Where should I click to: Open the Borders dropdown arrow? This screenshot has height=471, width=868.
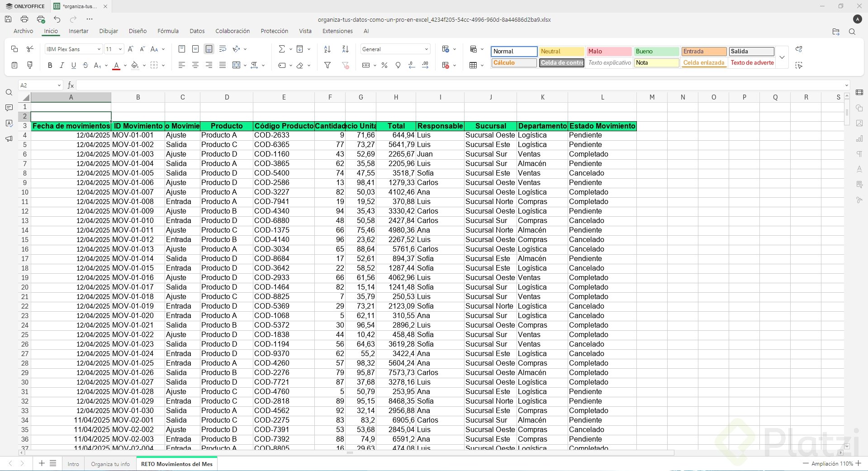tap(163, 65)
